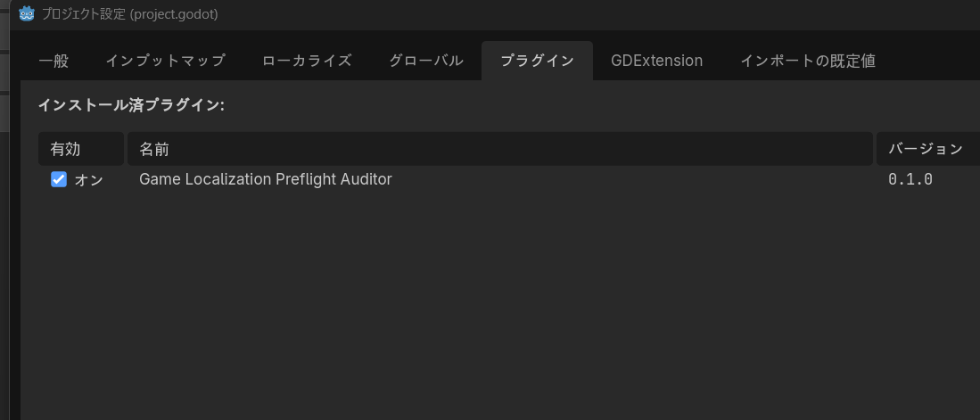
Task: Go to the グローバル tab
Action: pyautogui.click(x=426, y=61)
